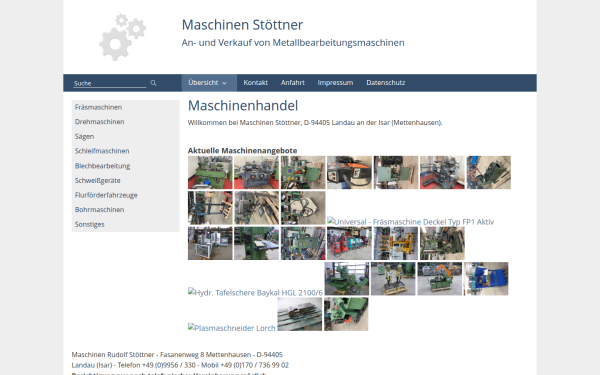
Task: Open the Sonstiges category
Action: pos(90,224)
